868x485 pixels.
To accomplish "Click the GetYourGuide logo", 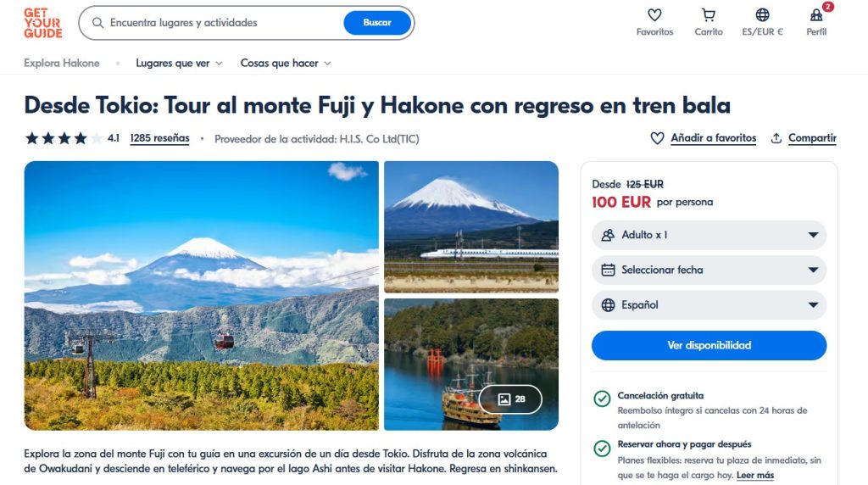I will (x=42, y=23).
